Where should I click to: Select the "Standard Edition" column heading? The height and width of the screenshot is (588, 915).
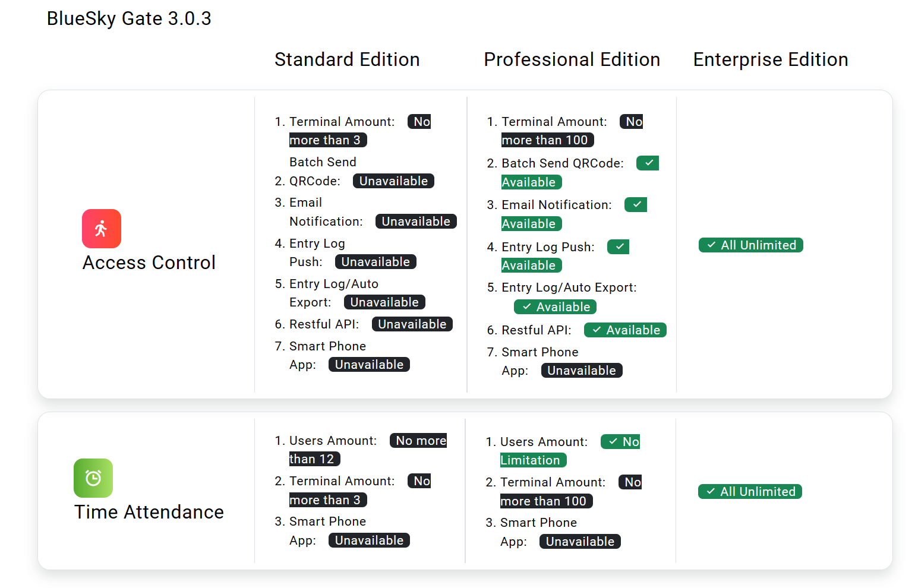[347, 59]
